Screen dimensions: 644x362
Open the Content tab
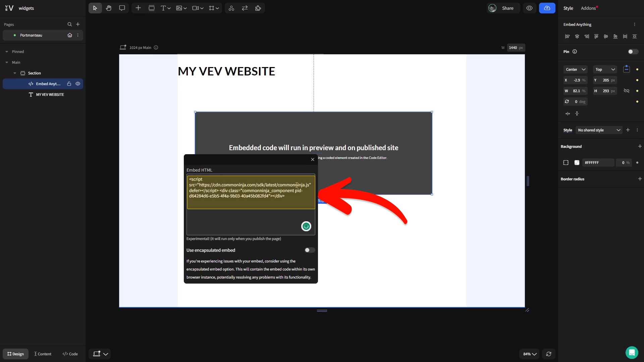click(43, 354)
